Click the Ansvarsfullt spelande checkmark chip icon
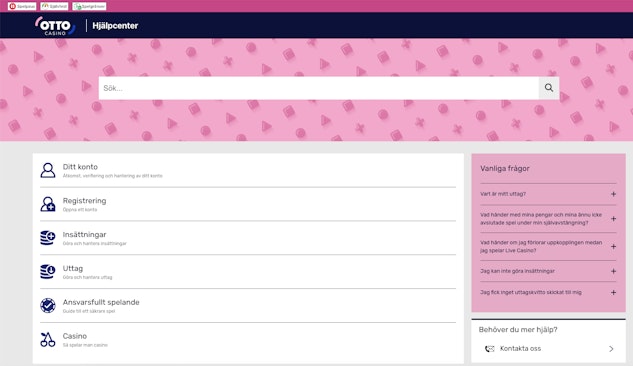 pyautogui.click(x=48, y=305)
